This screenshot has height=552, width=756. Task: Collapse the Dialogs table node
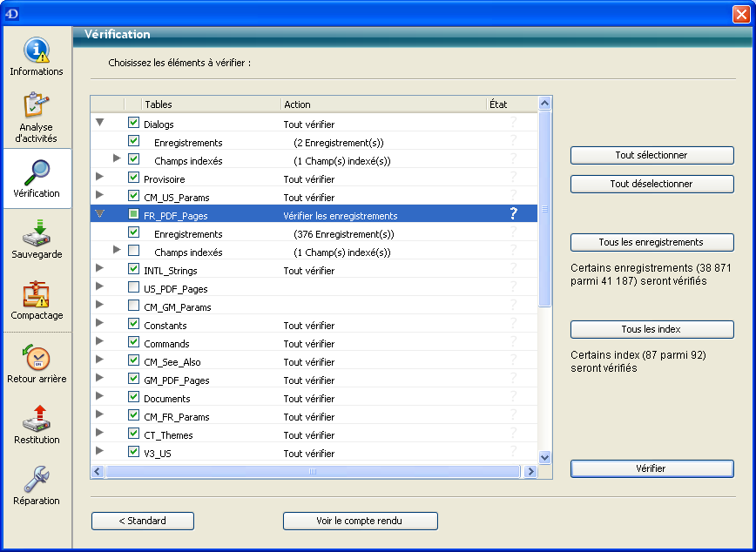[x=99, y=123]
